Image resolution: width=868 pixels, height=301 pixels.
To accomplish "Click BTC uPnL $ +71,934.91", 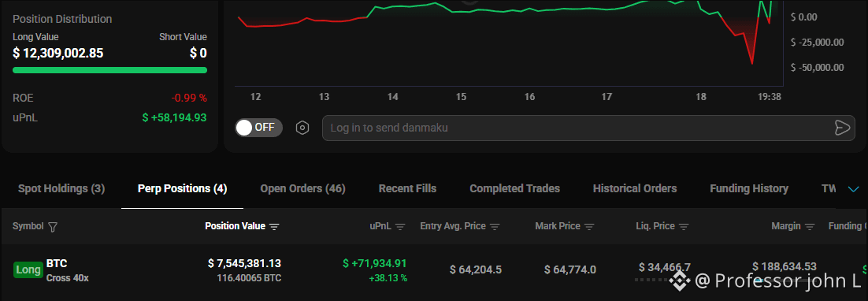I will [375, 263].
